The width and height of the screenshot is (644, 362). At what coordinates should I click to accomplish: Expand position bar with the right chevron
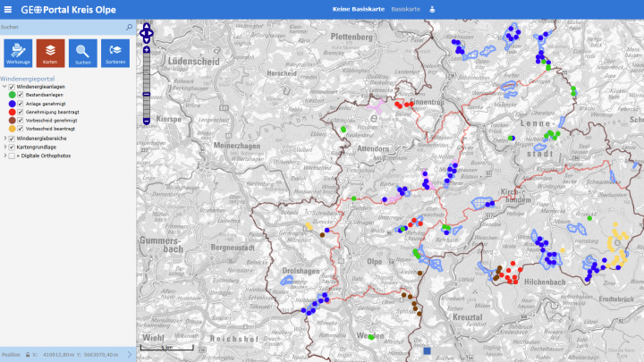tap(130, 354)
